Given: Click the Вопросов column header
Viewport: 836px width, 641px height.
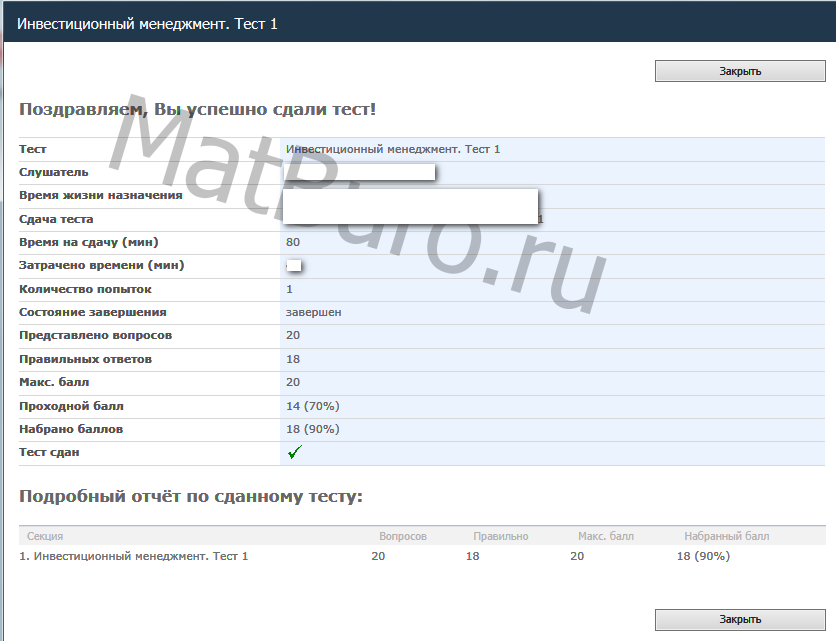Looking at the screenshot, I should pos(402,536).
